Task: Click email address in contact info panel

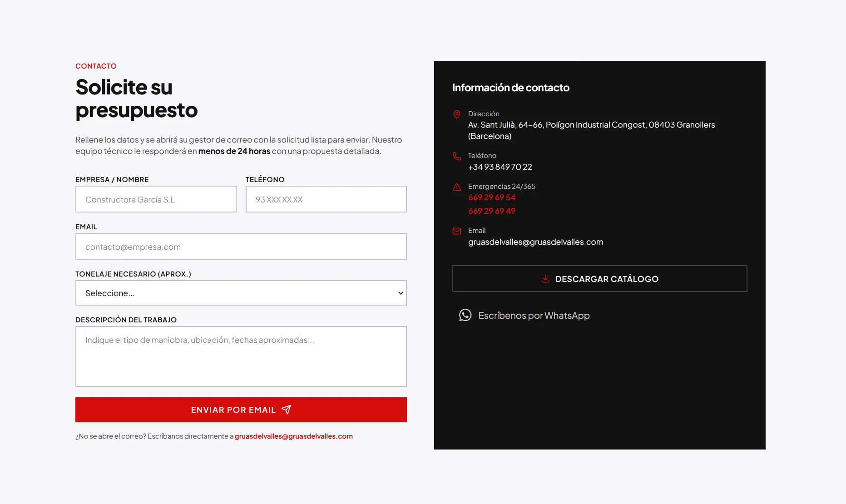Action: click(536, 242)
